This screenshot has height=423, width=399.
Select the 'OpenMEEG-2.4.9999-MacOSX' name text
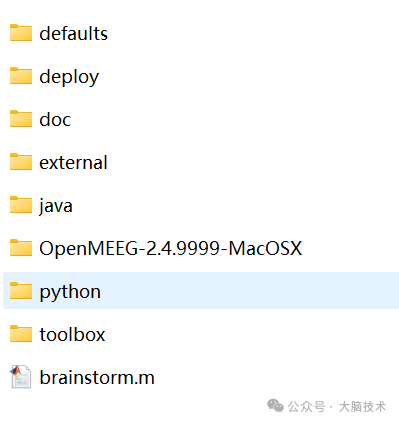170,249
